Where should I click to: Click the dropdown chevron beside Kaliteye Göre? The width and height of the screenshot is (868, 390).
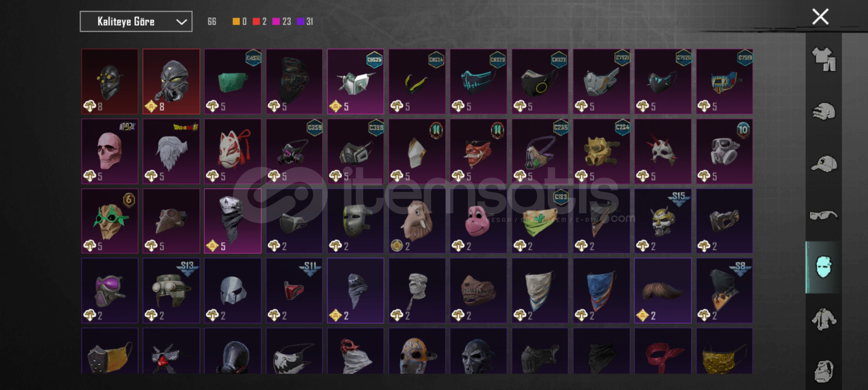point(181,22)
